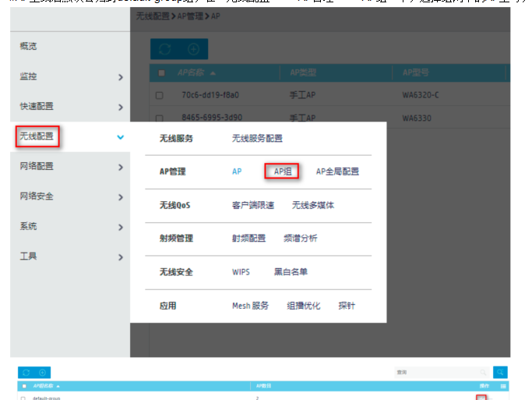Screen dimensions: 532x400
Task: Open 黑白名单 under 无线安全
Action: tap(291, 272)
